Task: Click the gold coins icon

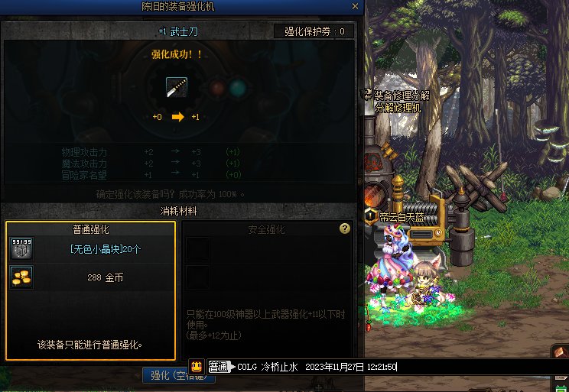Action: pyautogui.click(x=21, y=277)
